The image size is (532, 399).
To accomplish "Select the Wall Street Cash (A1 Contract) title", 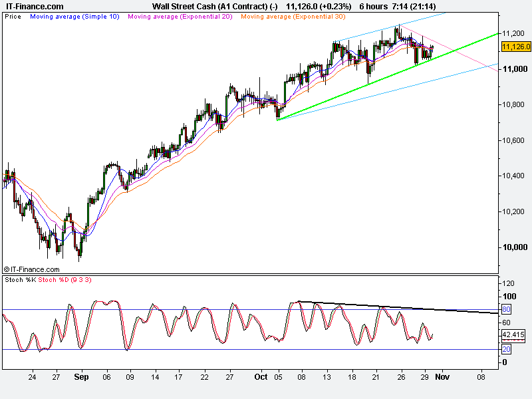I will pyautogui.click(x=215, y=7).
